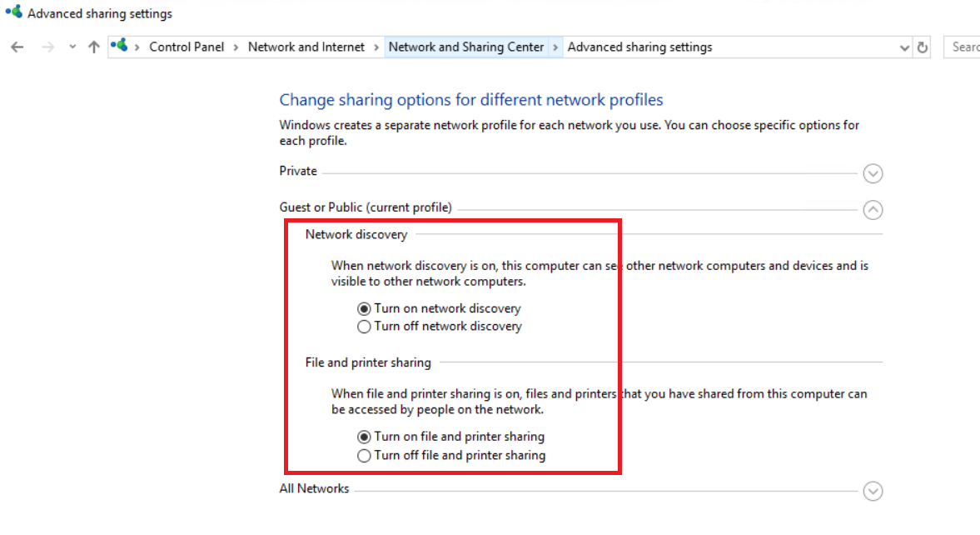The image size is (980, 535).
Task: Open the recent locations dropdown arrow
Action: (x=72, y=47)
